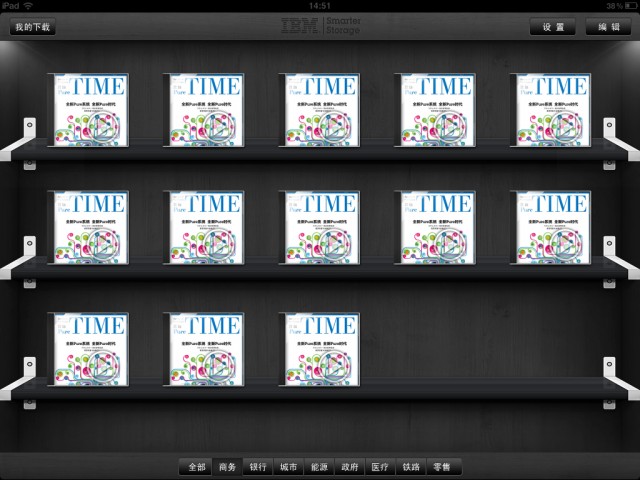Switch to the 城市 tab

tap(289, 467)
